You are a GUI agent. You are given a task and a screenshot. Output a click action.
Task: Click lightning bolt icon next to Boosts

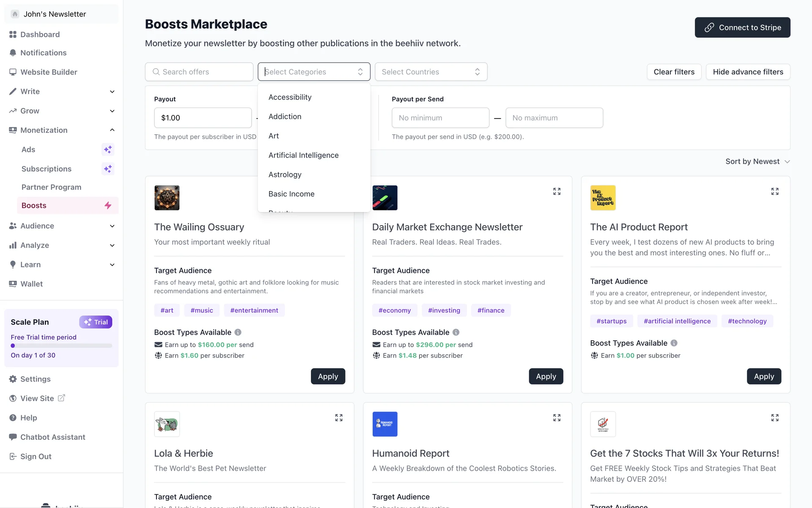108,205
